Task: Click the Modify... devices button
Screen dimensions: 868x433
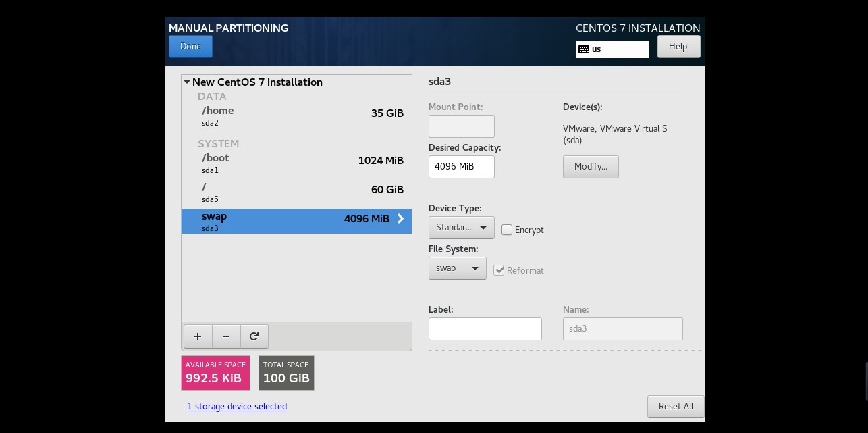Action: click(591, 167)
